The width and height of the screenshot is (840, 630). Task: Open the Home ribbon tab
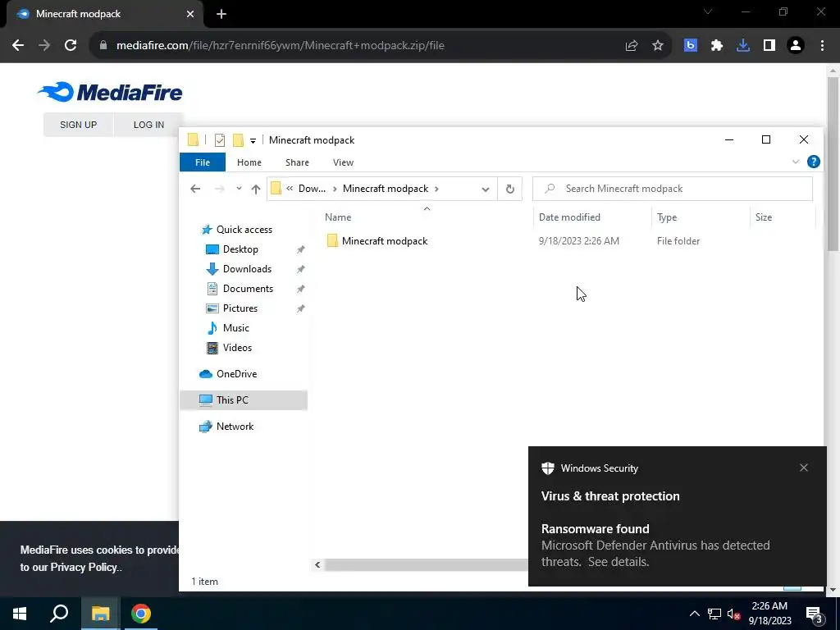[249, 162]
